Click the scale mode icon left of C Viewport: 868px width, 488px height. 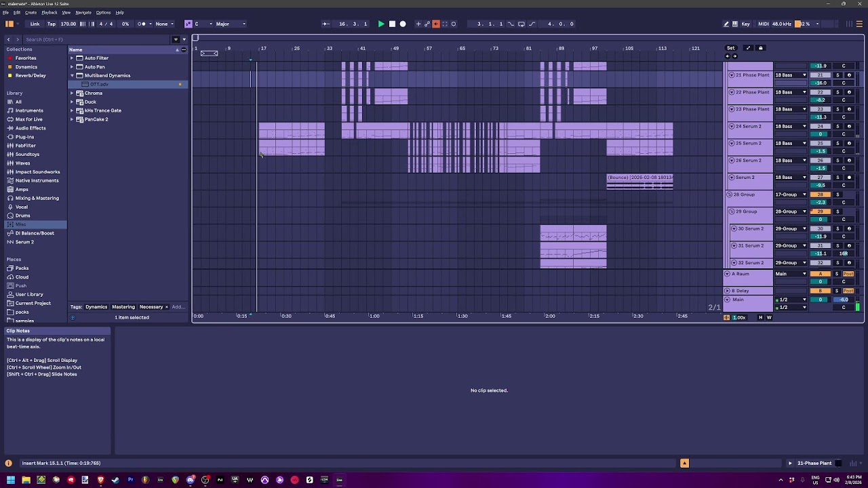(x=189, y=24)
